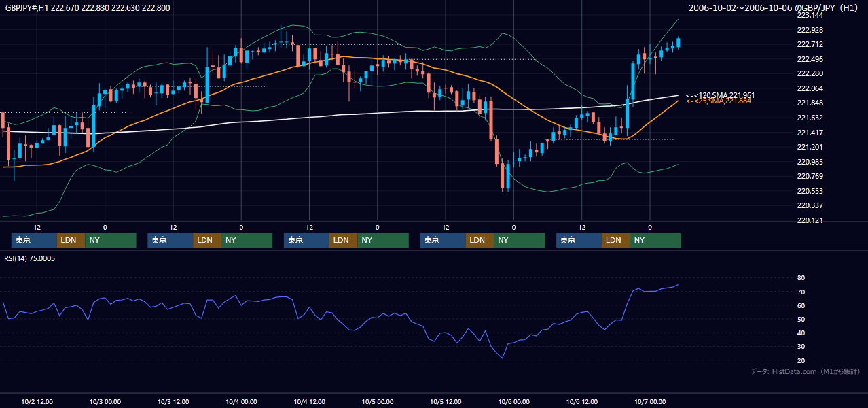Click the 10/3 00:00 time label
Image resolution: width=868 pixels, height=408 pixels.
click(x=105, y=402)
